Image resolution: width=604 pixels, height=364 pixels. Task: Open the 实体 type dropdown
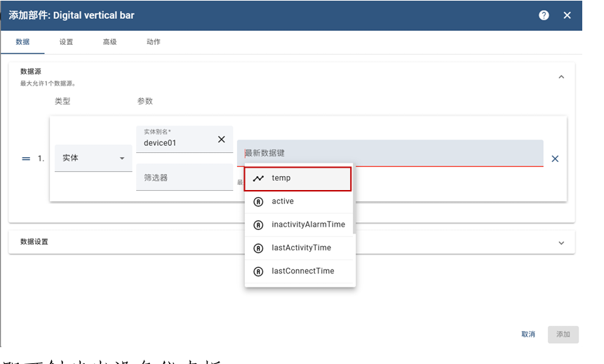[93, 158]
